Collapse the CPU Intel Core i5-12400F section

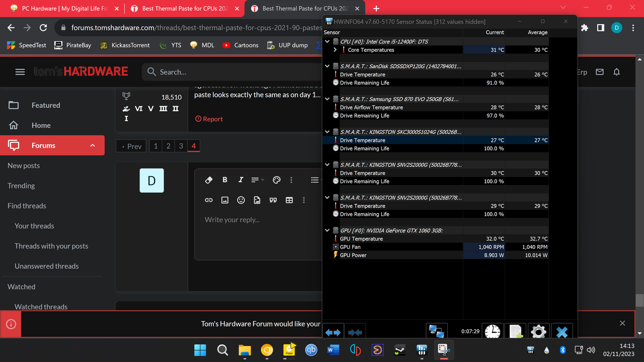pyautogui.click(x=328, y=42)
